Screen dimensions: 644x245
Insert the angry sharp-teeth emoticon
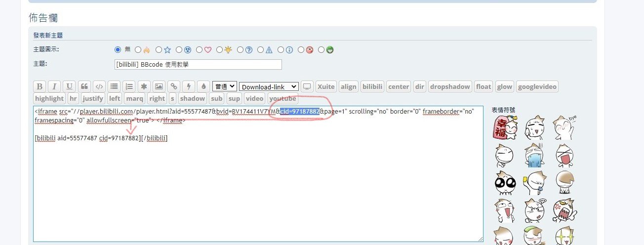[565, 210]
